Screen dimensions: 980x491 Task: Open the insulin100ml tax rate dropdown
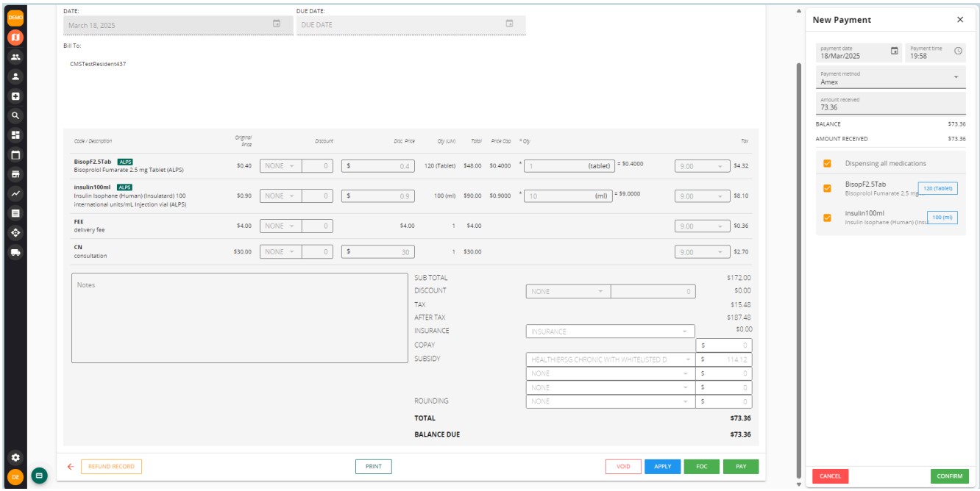[x=702, y=196]
